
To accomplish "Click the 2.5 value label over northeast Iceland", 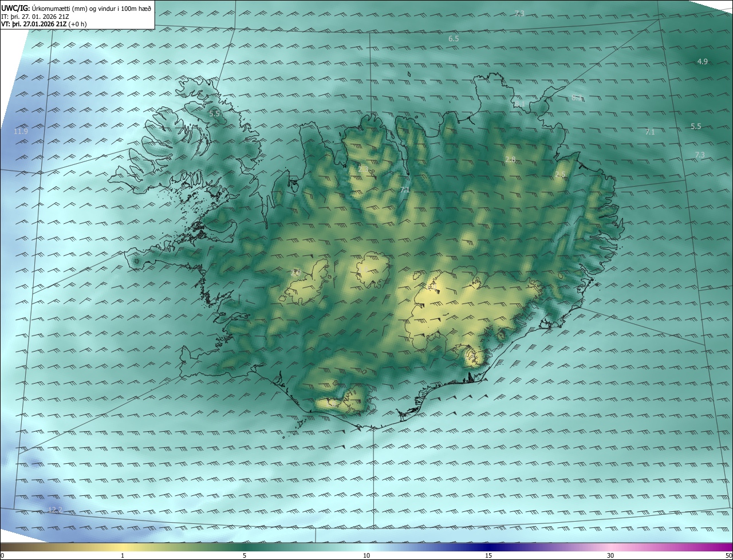I will tap(560, 174).
